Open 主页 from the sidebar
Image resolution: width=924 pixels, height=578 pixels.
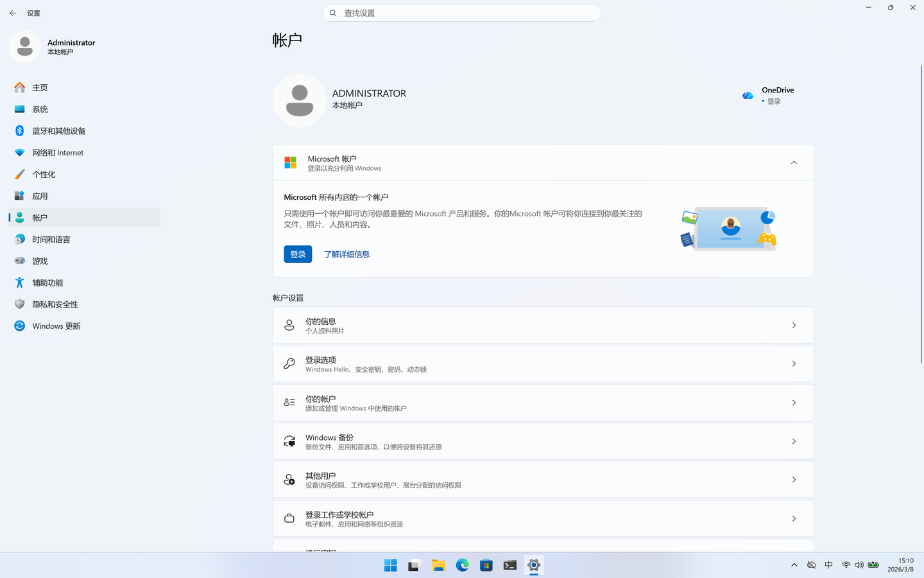[x=84, y=87]
